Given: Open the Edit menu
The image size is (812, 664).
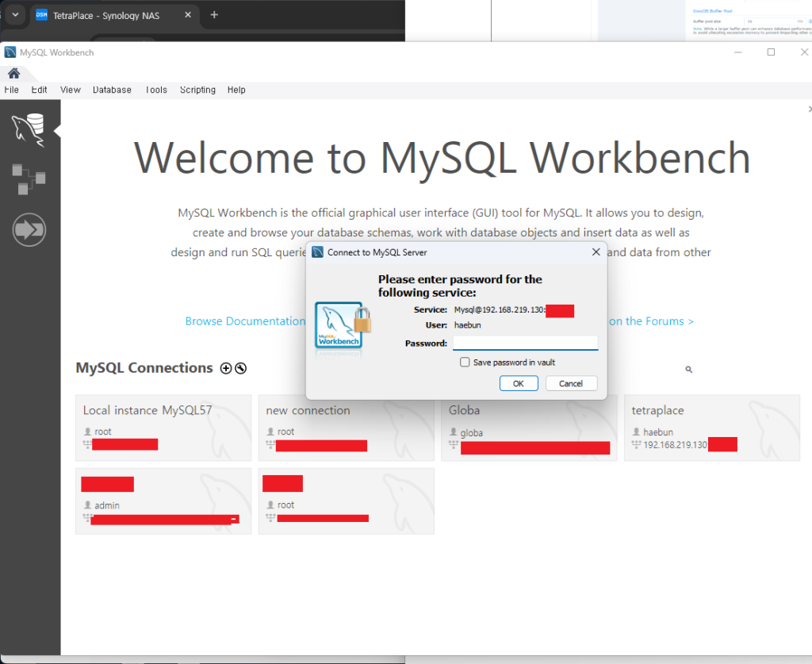Looking at the screenshot, I should click(x=39, y=90).
